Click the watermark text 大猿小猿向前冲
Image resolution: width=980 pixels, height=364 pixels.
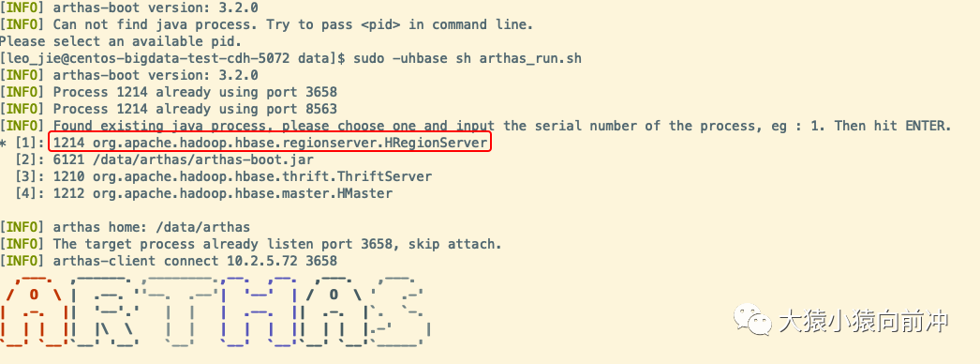[864, 322]
